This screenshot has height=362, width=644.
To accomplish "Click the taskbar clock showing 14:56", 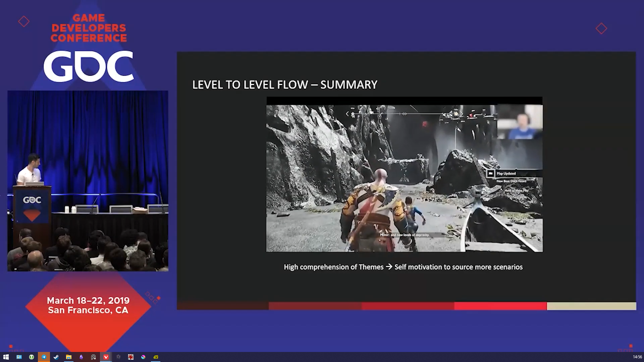I will pos(637,357).
